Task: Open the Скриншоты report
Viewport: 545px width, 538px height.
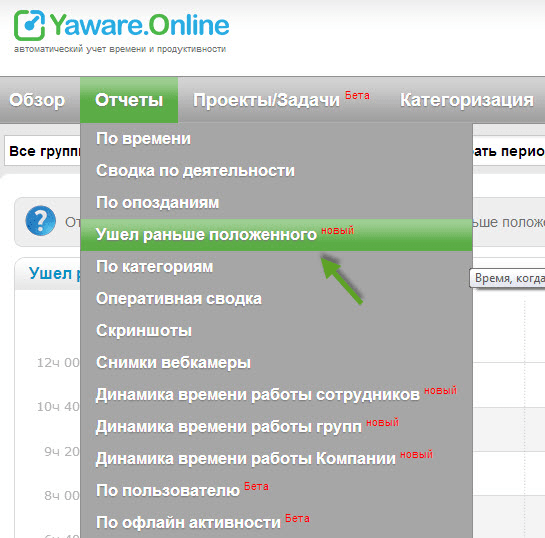Action: tap(276, 331)
